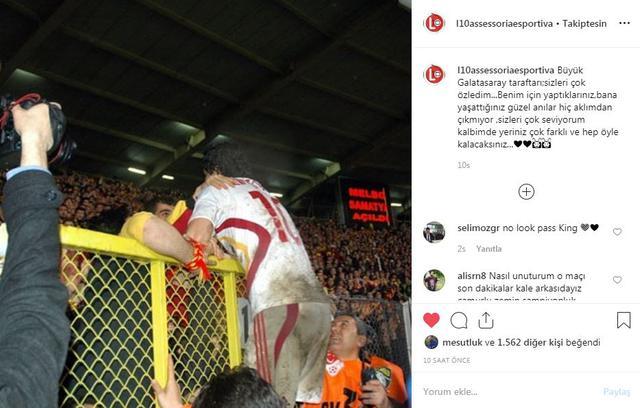Open selimozgr username link in comment

(x=478, y=228)
